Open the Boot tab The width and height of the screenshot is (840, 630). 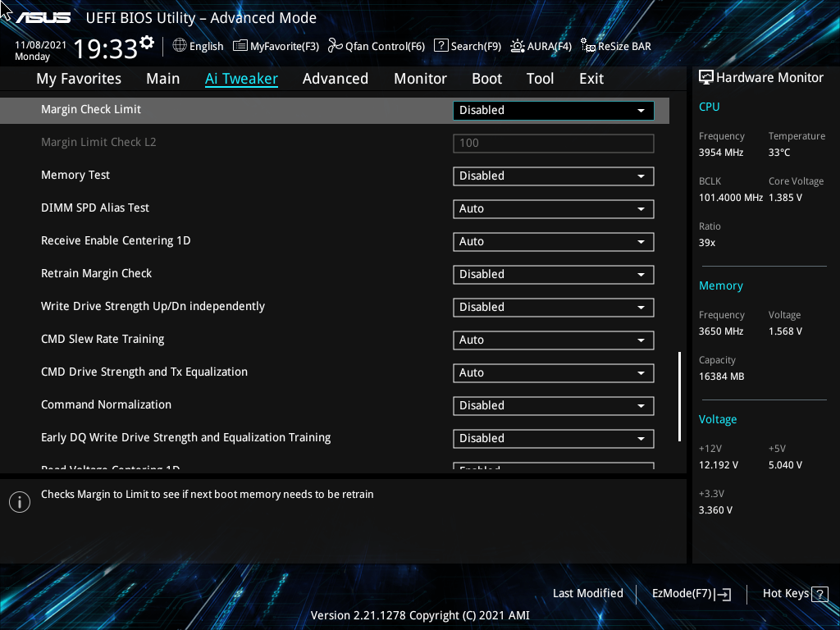(487, 79)
